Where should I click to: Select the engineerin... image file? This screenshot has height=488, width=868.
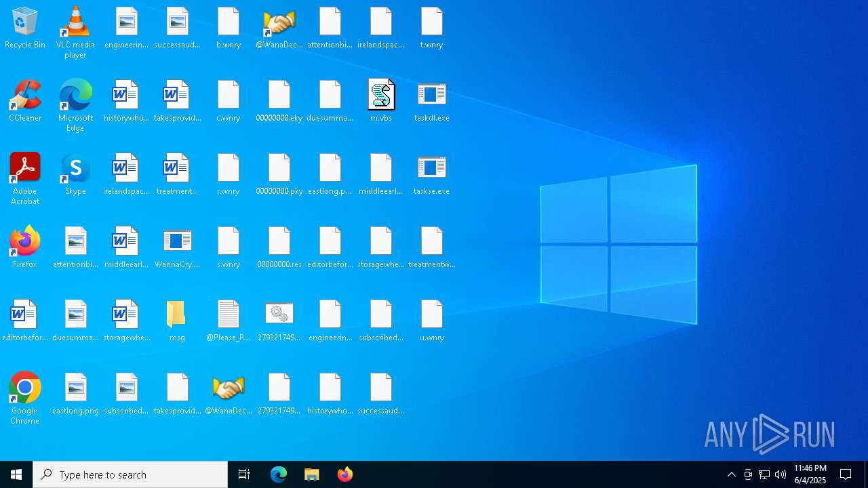pyautogui.click(x=127, y=28)
